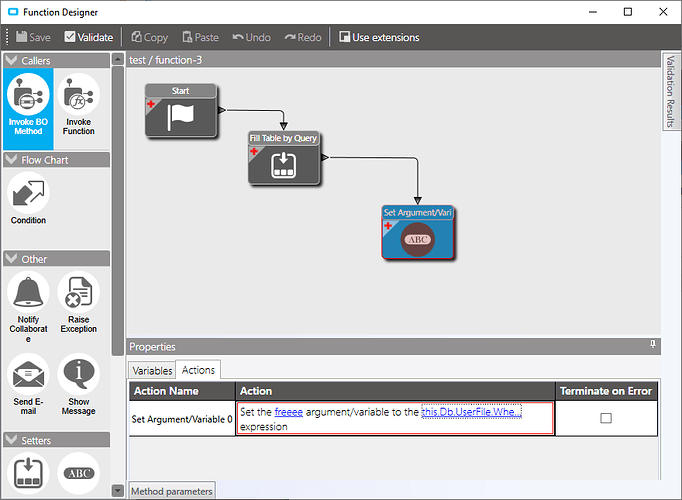Open the Method parameters tab
This screenshot has width=682, height=500.
172,491
